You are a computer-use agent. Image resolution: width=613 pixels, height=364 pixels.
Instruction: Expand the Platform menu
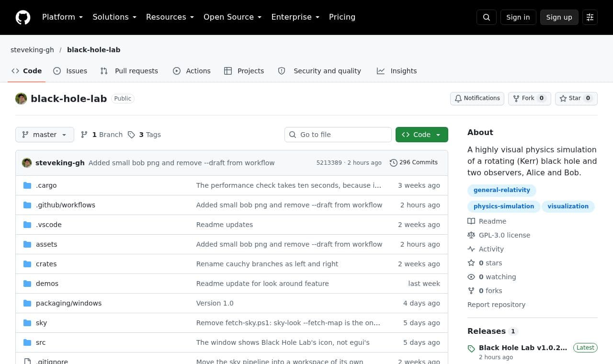pyautogui.click(x=62, y=17)
